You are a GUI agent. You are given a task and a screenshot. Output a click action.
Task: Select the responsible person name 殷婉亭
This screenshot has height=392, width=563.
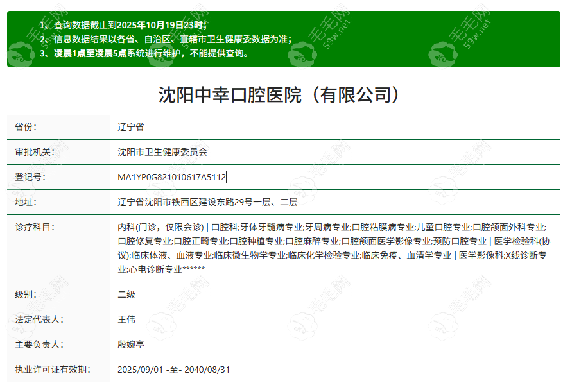click(x=131, y=345)
